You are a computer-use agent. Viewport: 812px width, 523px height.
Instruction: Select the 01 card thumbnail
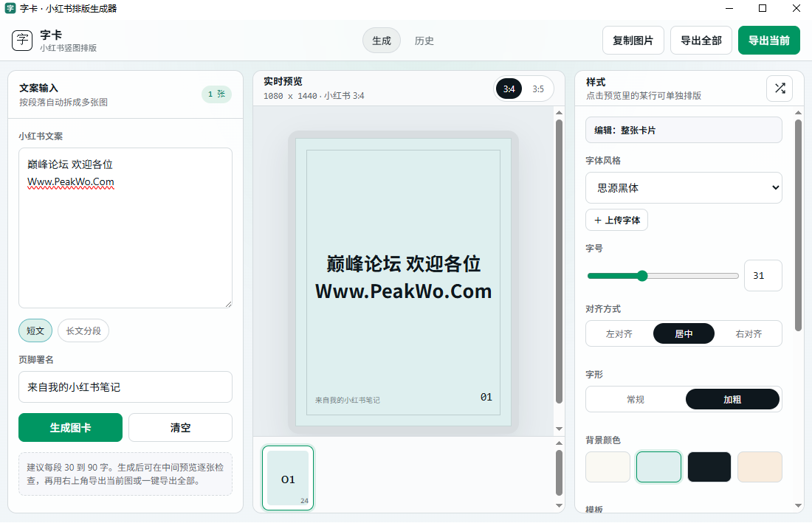288,478
